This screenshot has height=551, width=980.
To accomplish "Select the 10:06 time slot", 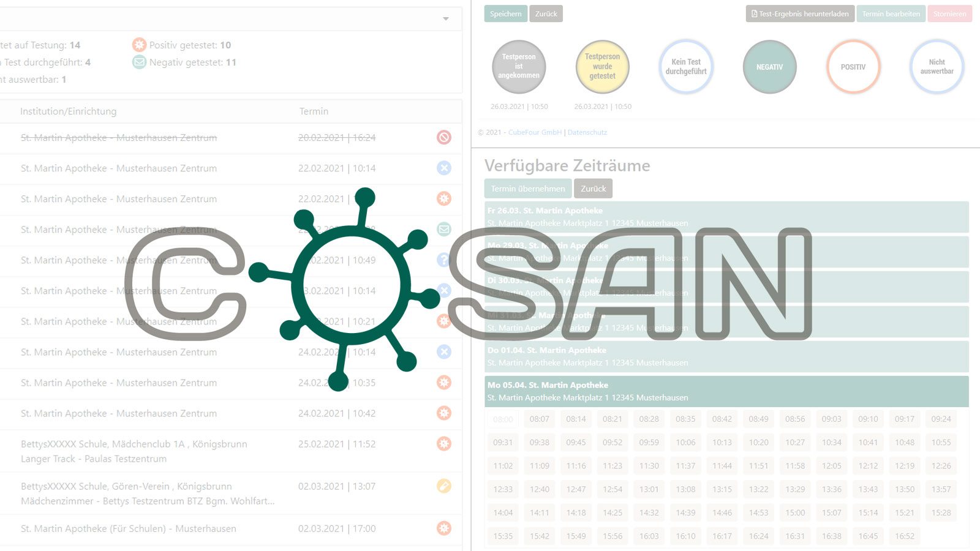I will [686, 442].
